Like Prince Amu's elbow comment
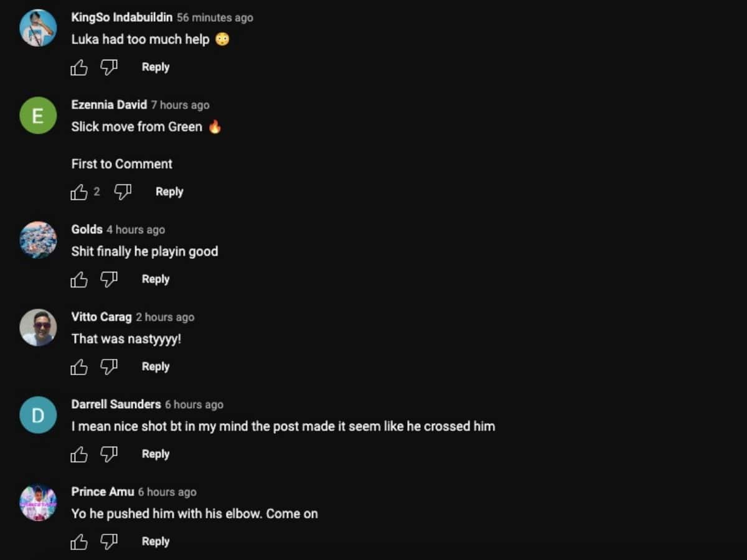The width and height of the screenshot is (747, 560). [79, 542]
